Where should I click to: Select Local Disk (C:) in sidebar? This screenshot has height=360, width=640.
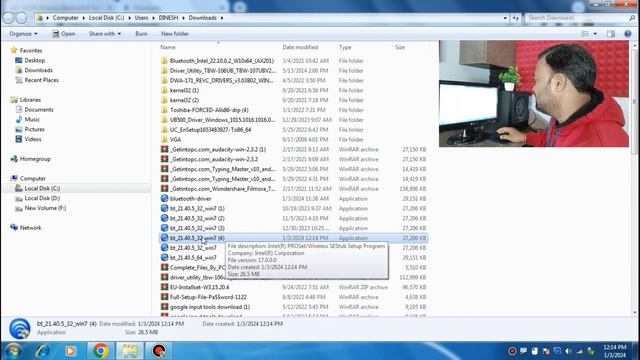click(42, 188)
